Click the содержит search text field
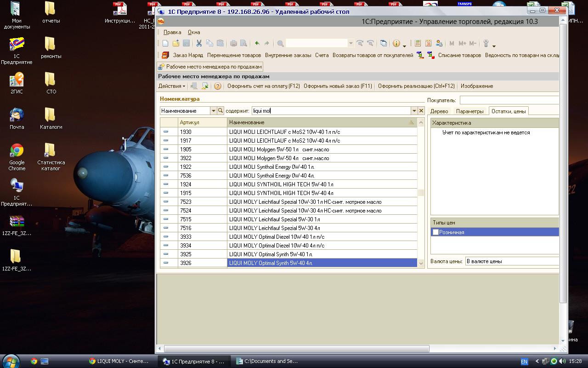Viewport: 588px width, 368px height. pyautogui.click(x=331, y=111)
